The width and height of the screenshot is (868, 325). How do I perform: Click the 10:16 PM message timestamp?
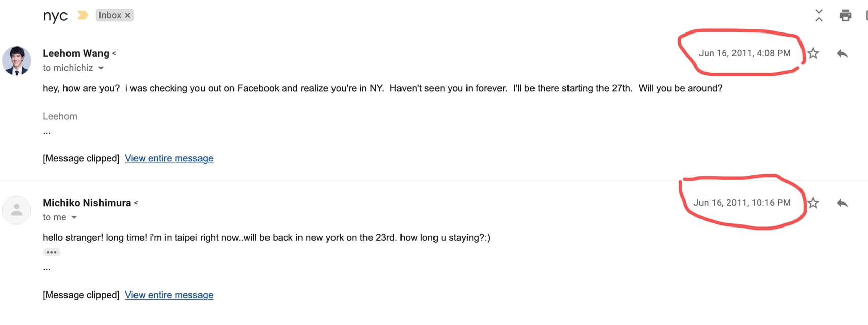click(x=742, y=203)
